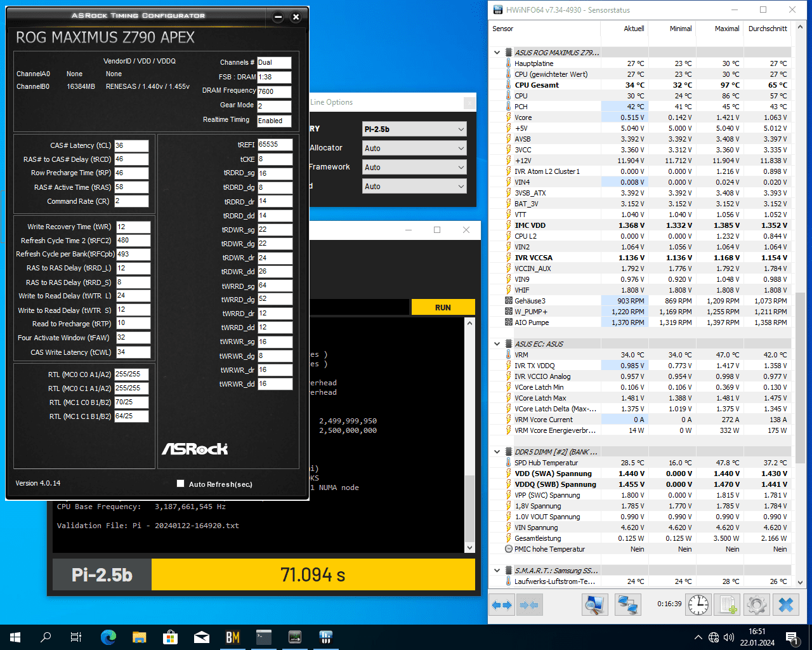Click the volume speaker tray icon
This screenshot has width=812, height=650.
(729, 637)
